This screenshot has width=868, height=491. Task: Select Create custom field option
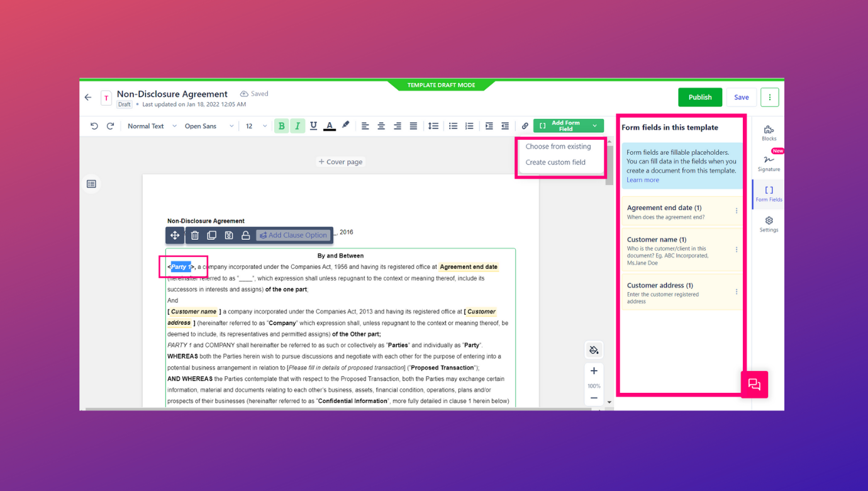coord(555,162)
